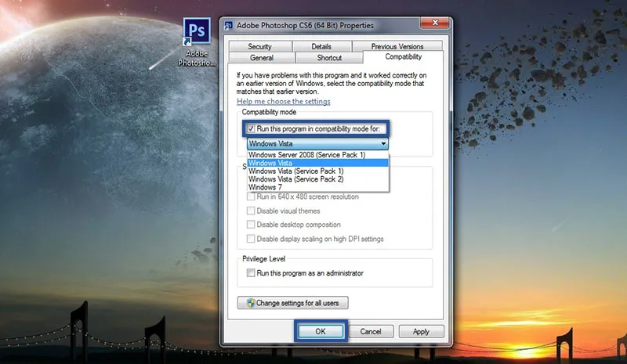This screenshot has height=364, width=627.
Task: Go to the Previous Versions tab
Action: 397,47
